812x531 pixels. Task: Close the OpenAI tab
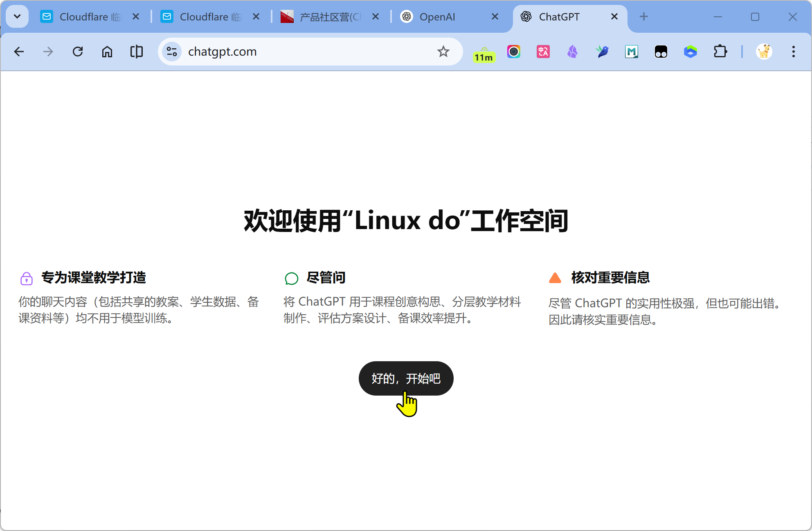[x=495, y=17]
